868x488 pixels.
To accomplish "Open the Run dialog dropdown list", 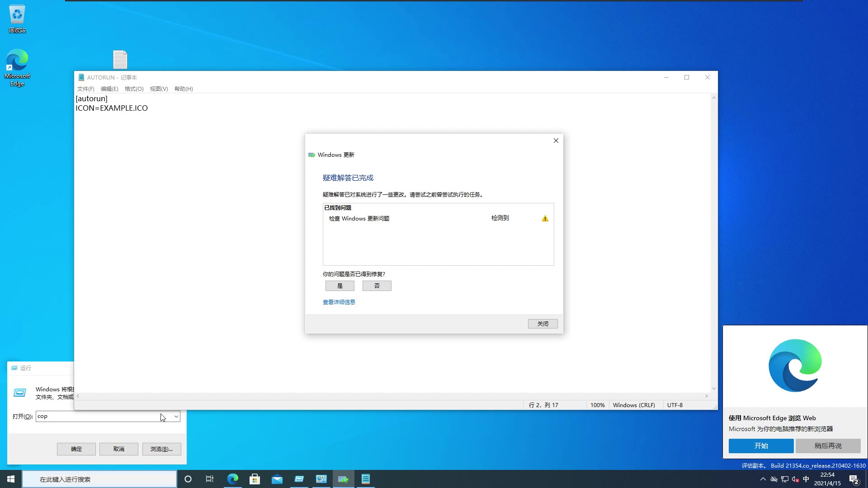I will tap(175, 416).
